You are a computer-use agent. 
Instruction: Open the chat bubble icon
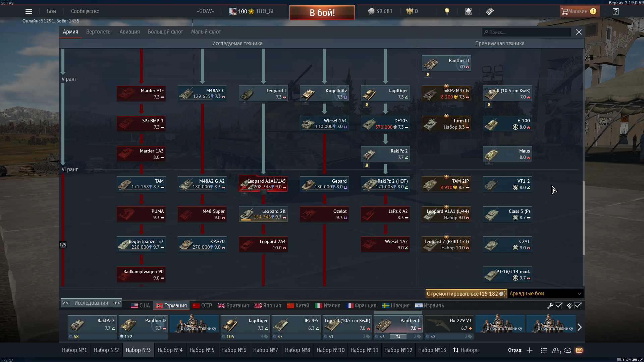click(x=568, y=350)
